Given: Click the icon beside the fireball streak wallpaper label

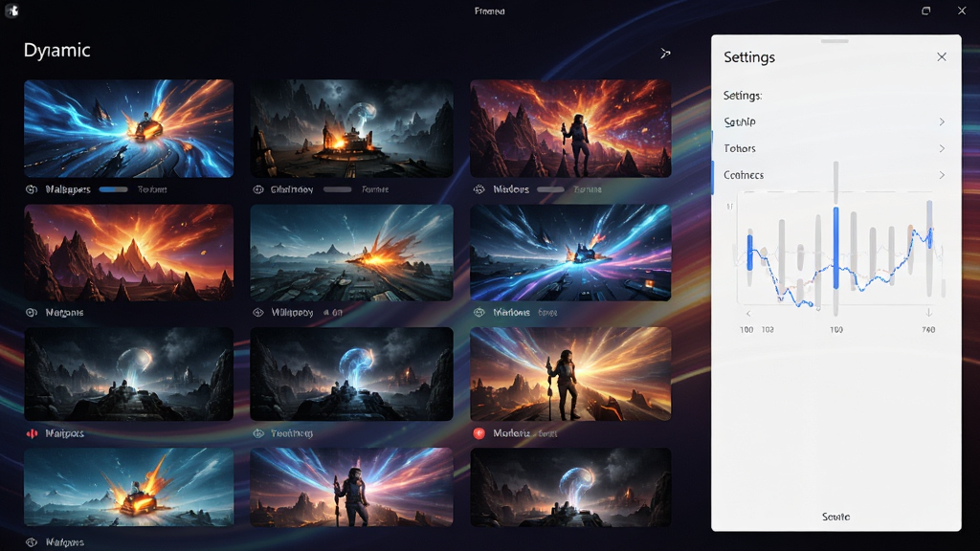Looking at the screenshot, I should tap(258, 313).
